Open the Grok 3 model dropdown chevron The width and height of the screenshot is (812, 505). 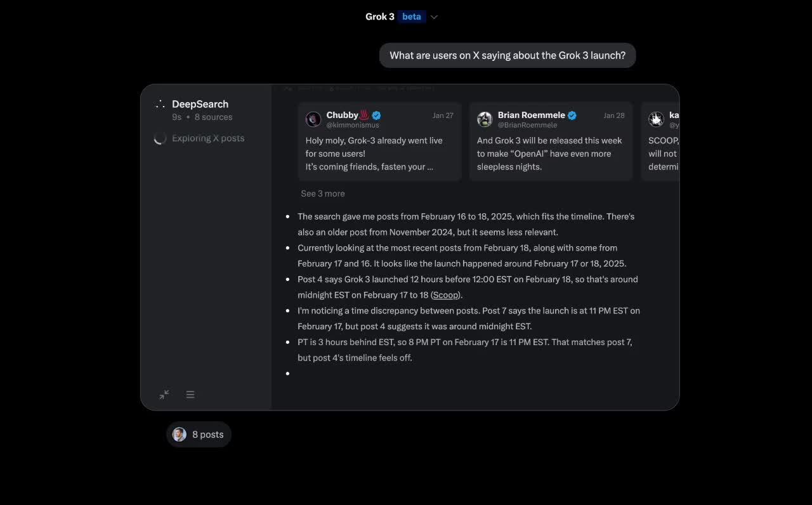(x=434, y=17)
